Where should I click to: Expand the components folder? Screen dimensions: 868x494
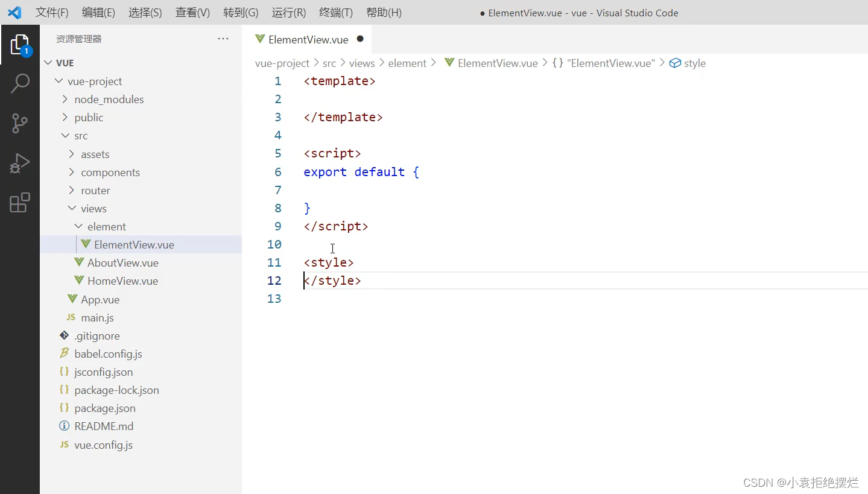coord(72,172)
